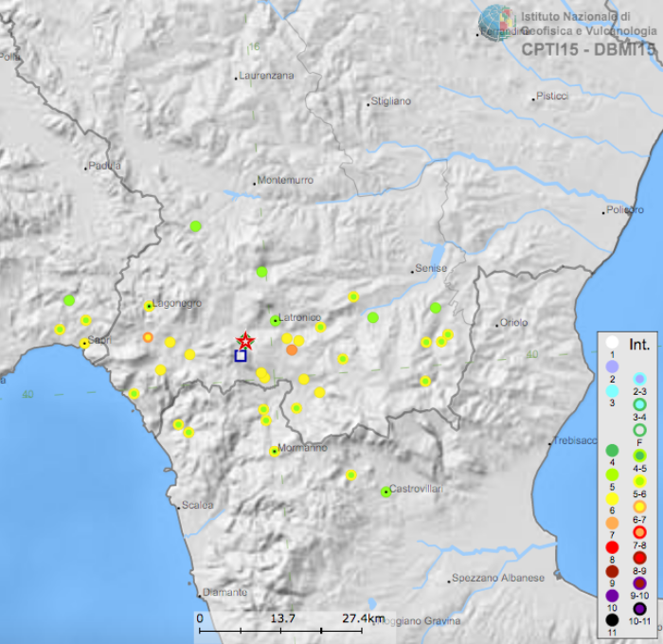663x644 pixels.
Task: Select the yellow marker at Sapri
Action: (84, 344)
